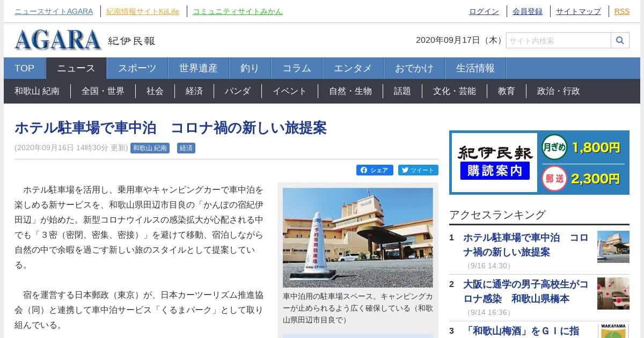
Task: Select 和歌山 紀南 submenu item
Action: (37, 91)
